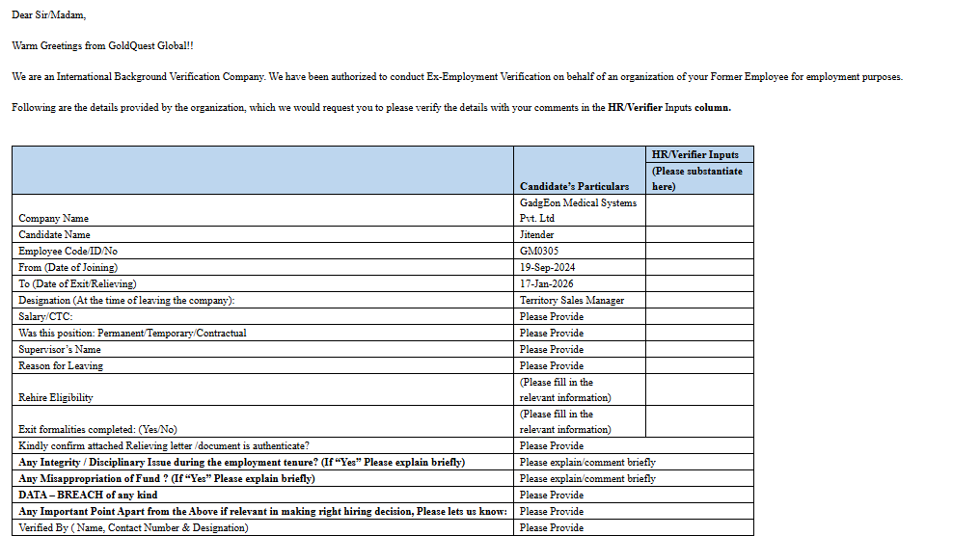Click '(Please fill in the relevant information)' for Rehire Eligibility
980x536 pixels.
pyautogui.click(x=565, y=389)
